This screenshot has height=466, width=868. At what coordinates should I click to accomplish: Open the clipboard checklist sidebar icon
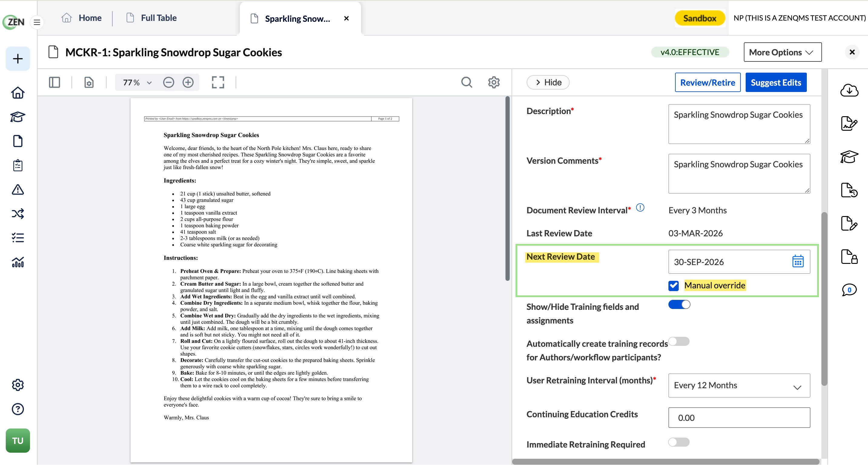(x=18, y=165)
